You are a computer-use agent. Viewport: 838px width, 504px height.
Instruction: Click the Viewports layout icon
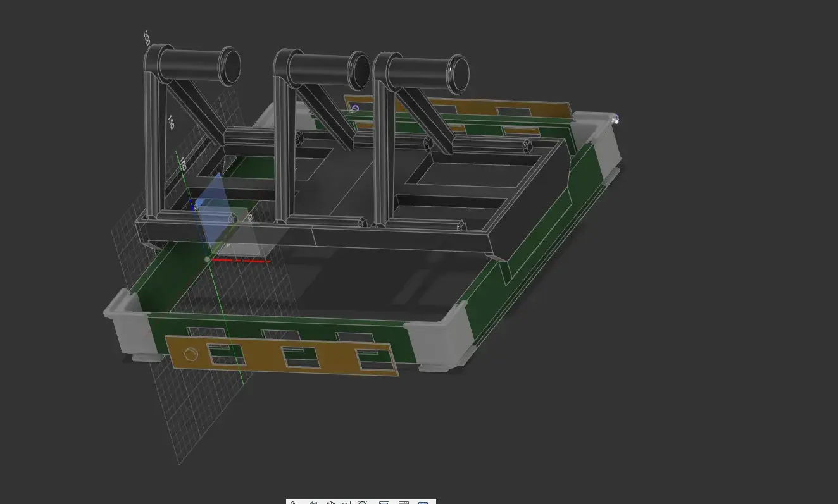coord(423,503)
